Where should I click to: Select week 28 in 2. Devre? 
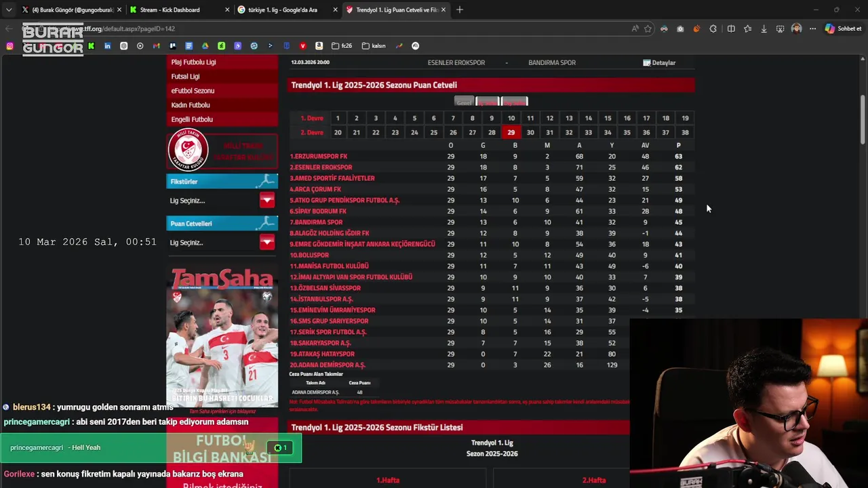click(492, 132)
